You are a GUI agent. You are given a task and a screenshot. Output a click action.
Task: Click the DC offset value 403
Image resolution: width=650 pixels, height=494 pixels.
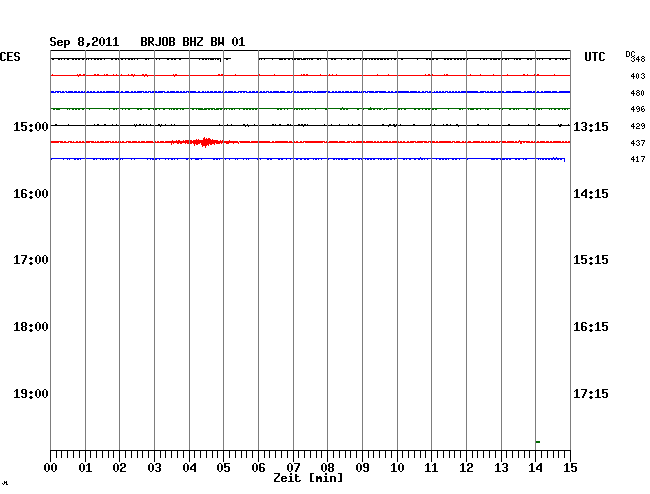tap(638, 76)
